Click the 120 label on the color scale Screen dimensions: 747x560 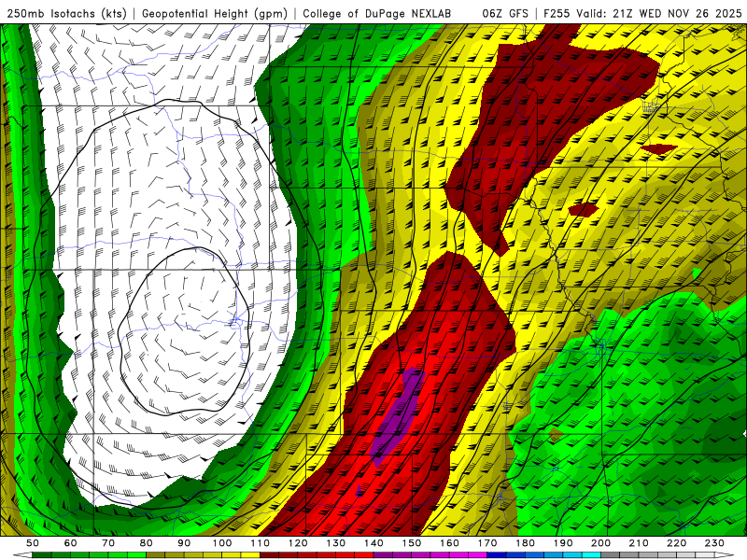coord(298,543)
